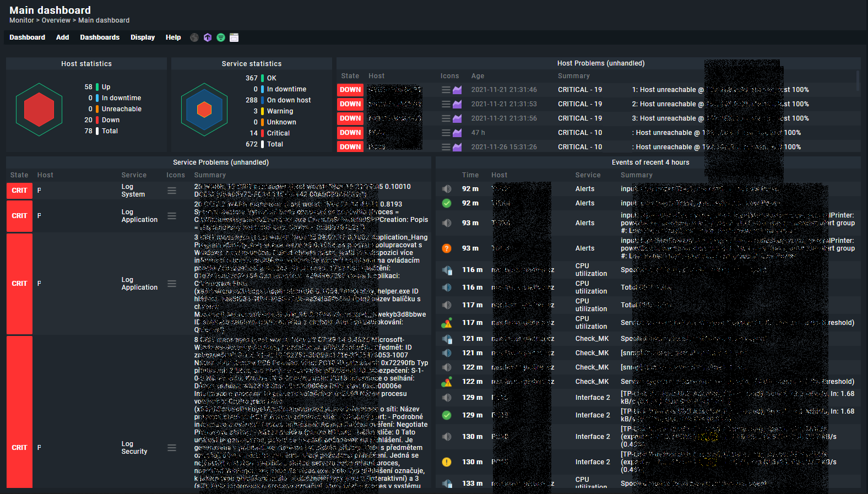Click flapping warning icon in 117 m CPU utilization event
The width and height of the screenshot is (868, 494).
447,323
